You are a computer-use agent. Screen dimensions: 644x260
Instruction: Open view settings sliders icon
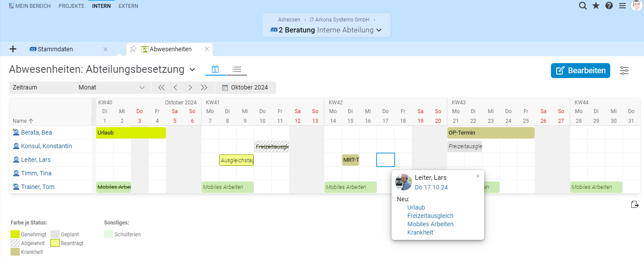pos(624,71)
